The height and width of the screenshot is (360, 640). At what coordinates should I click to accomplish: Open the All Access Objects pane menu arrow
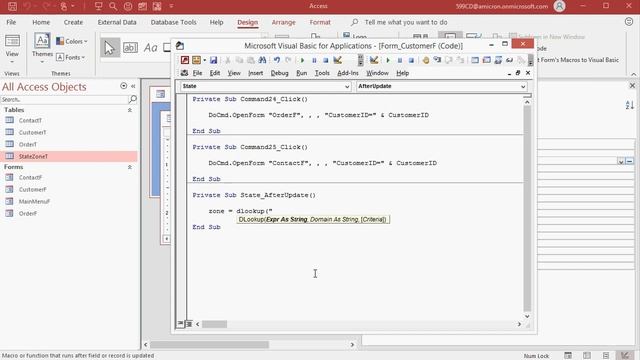pyautogui.click(x=123, y=86)
